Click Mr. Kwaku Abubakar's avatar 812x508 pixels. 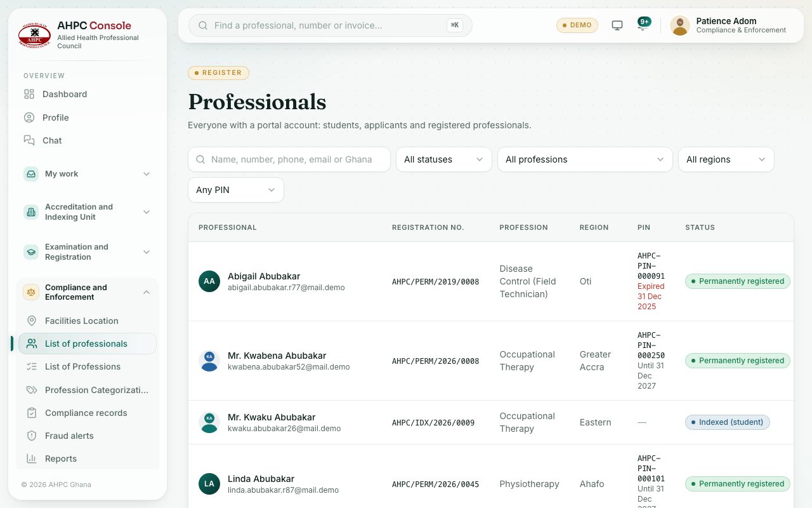coord(209,422)
